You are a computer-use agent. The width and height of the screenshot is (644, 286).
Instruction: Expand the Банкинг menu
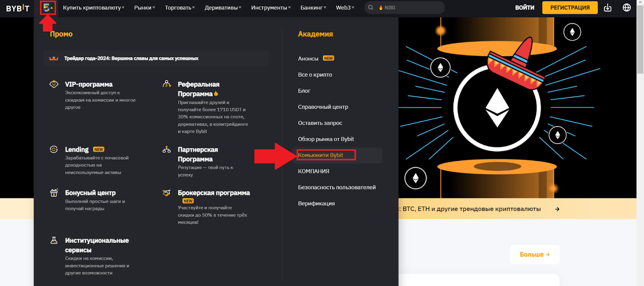[314, 8]
